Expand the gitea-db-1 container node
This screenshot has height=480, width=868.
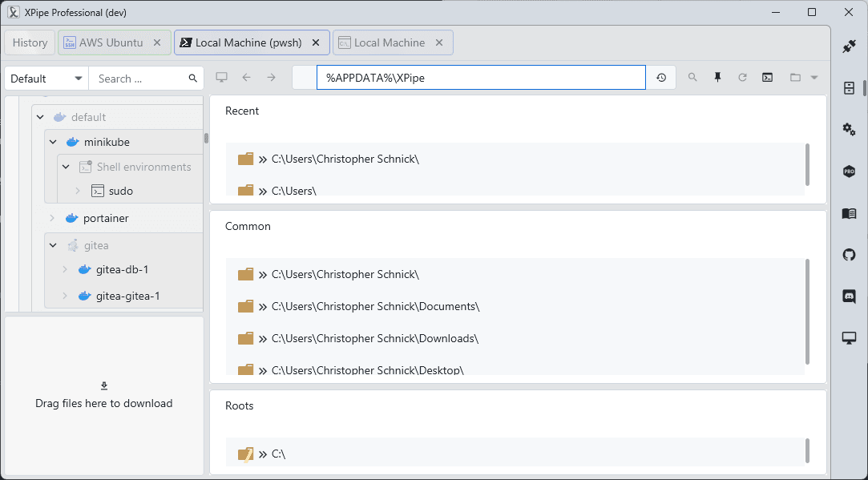65,270
